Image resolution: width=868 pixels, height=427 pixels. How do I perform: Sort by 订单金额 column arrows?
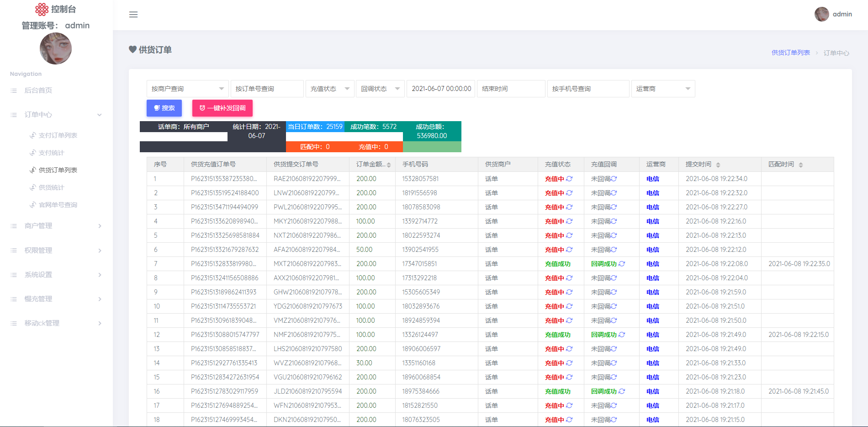point(389,165)
